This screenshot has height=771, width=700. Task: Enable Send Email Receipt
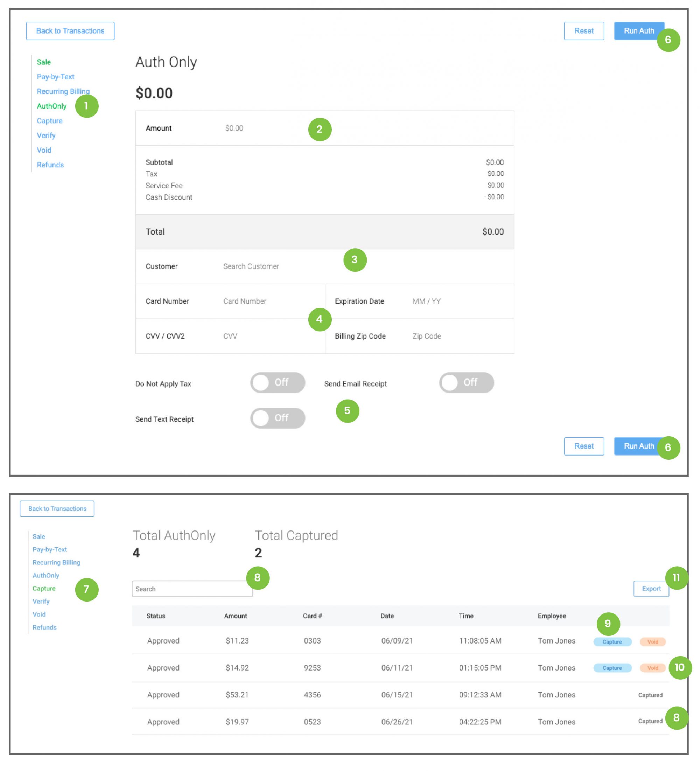[467, 382]
